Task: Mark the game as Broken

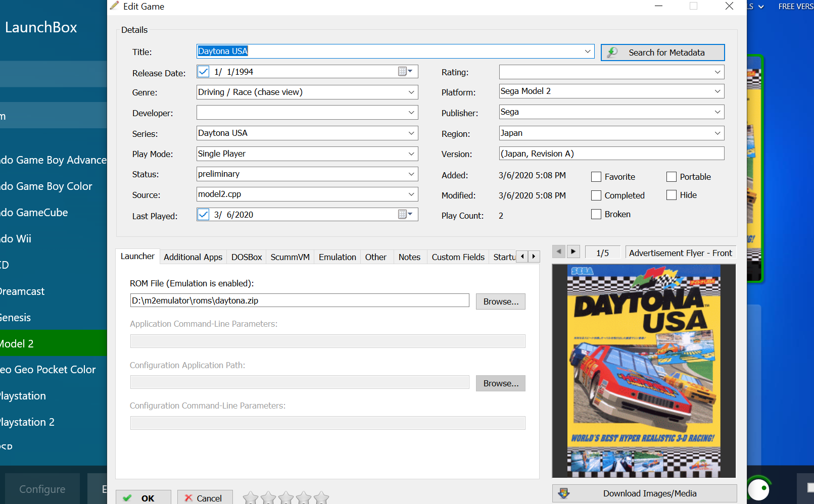Action: pos(596,214)
